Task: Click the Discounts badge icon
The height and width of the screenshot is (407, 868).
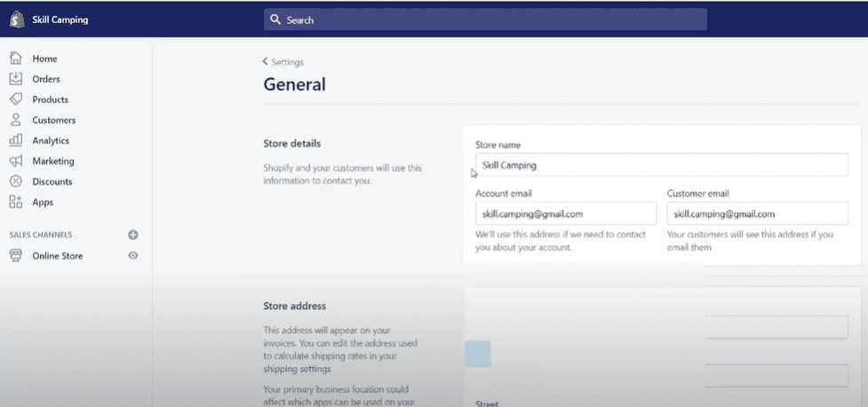Action: tap(15, 181)
